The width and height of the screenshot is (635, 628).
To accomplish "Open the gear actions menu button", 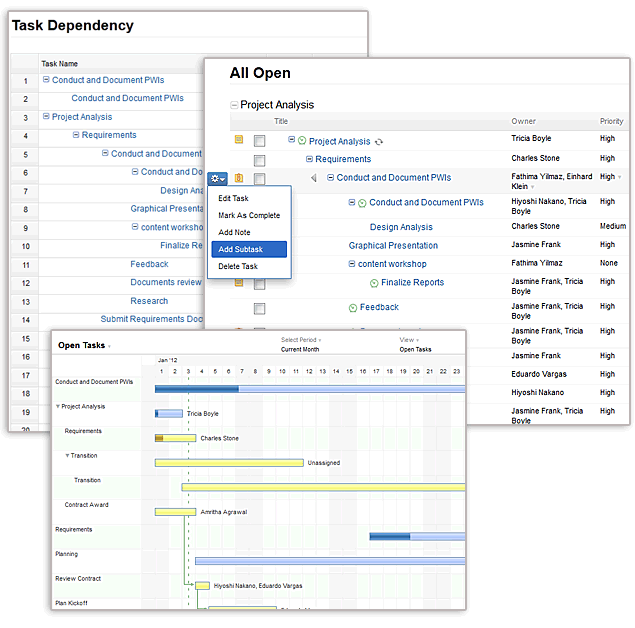I will click(x=218, y=178).
